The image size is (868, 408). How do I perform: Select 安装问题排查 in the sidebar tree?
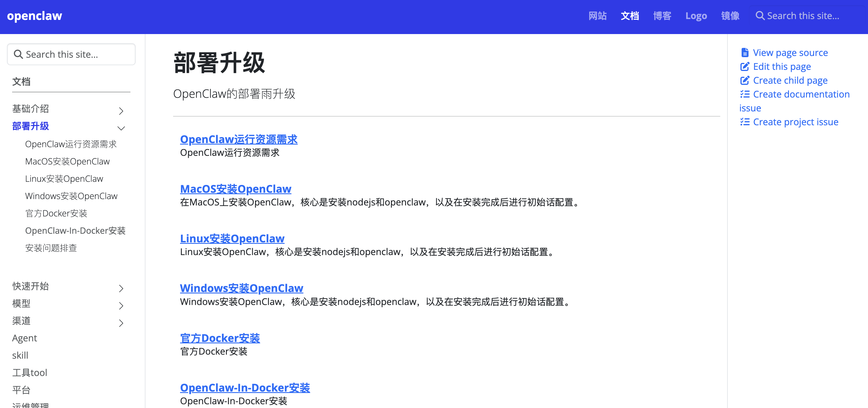51,248
